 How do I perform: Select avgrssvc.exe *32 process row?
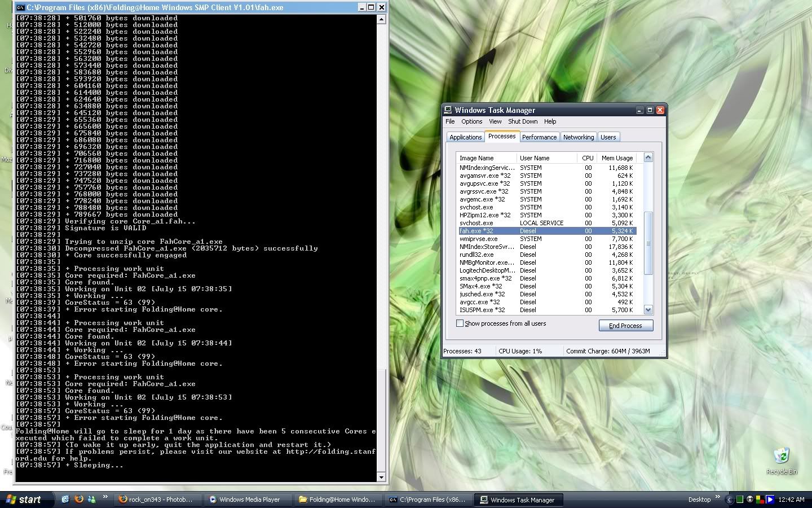tap(547, 191)
